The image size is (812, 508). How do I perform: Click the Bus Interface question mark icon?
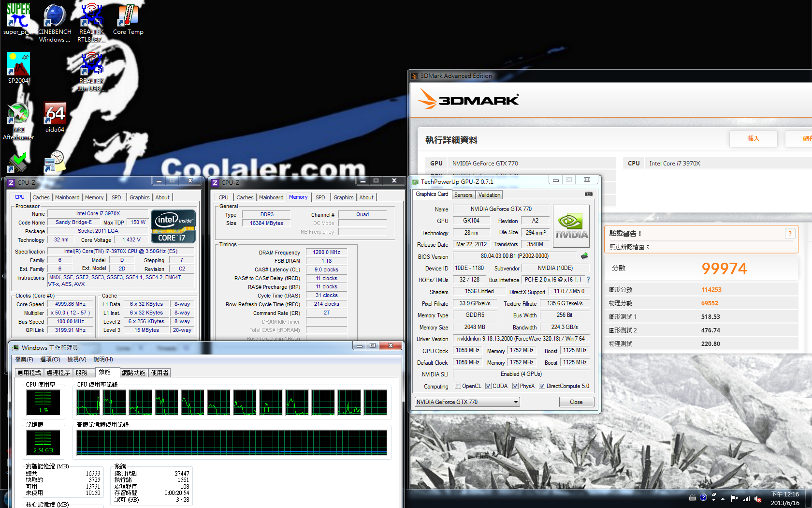point(588,280)
